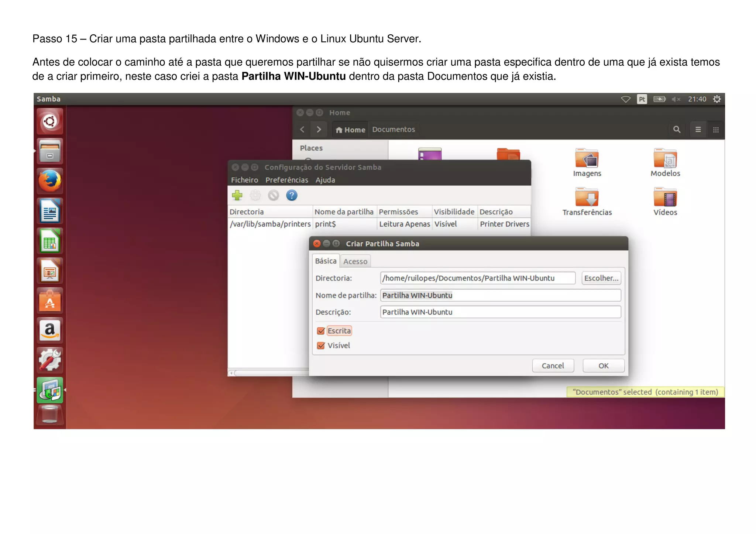Open LibreOffice Calc from the launcher

pos(50,241)
